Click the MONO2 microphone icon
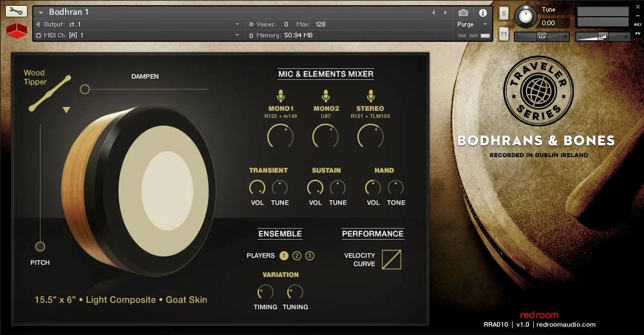This screenshot has height=335, width=644. click(326, 96)
